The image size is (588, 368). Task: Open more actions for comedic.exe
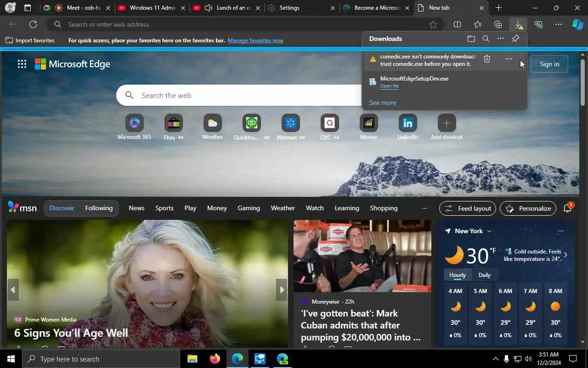click(x=509, y=59)
